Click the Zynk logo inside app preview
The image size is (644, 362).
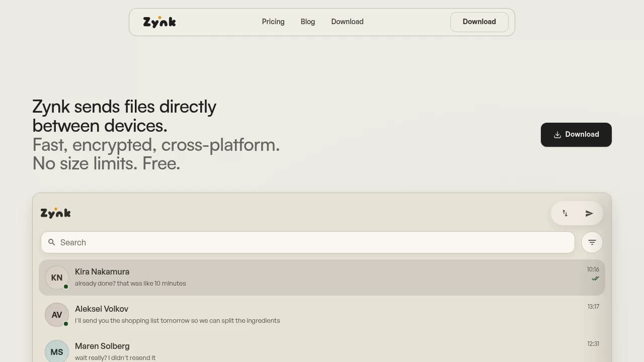pyautogui.click(x=56, y=213)
